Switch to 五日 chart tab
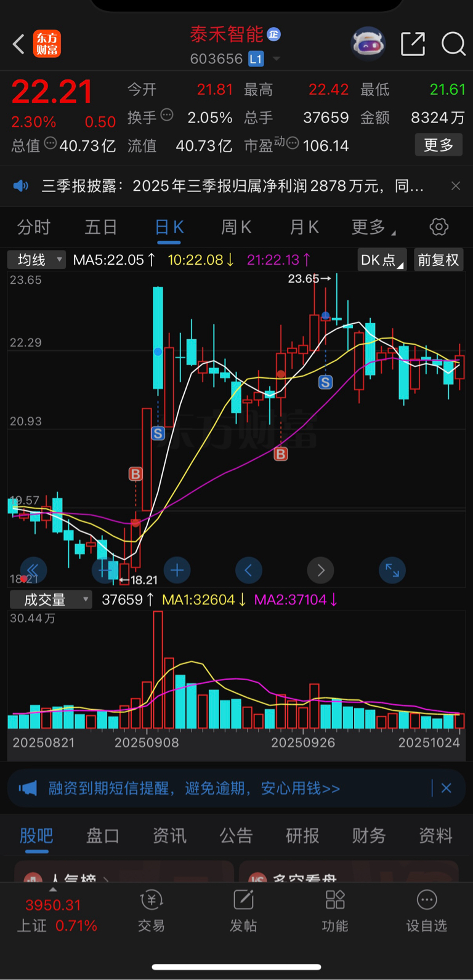Image resolution: width=473 pixels, height=980 pixels. point(101,228)
